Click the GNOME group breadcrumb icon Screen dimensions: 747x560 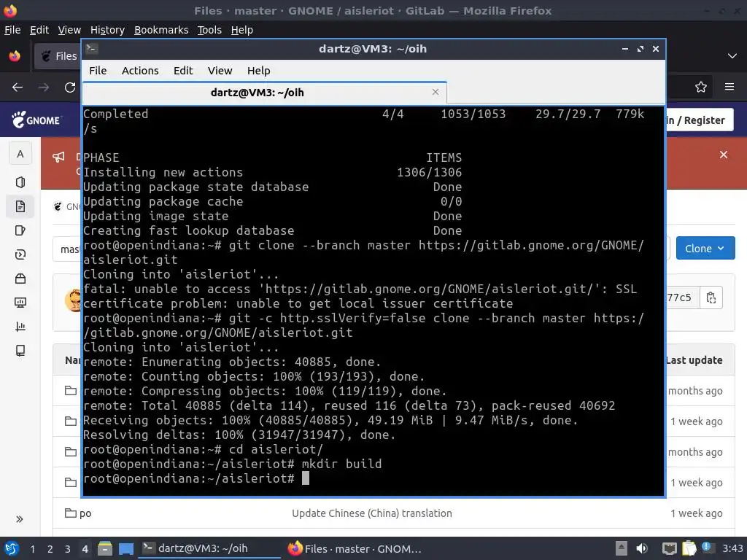tap(58, 206)
